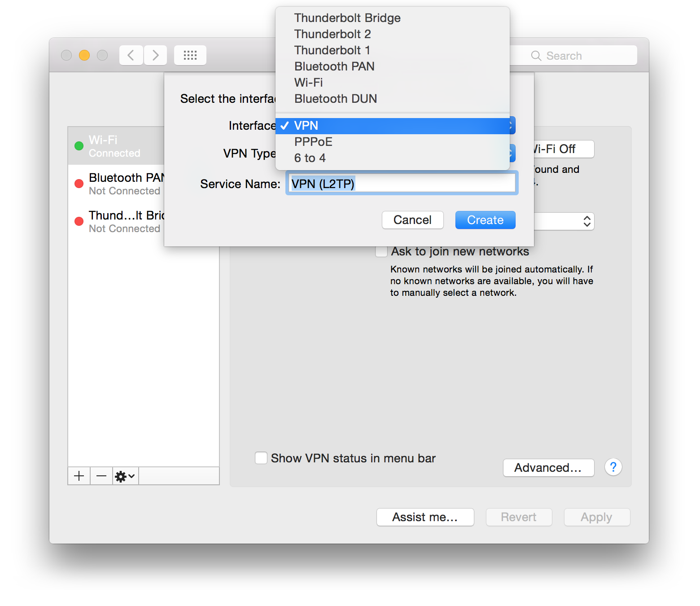The image size is (700, 606).
Task: Click the search magnifier icon
Action: (536, 56)
